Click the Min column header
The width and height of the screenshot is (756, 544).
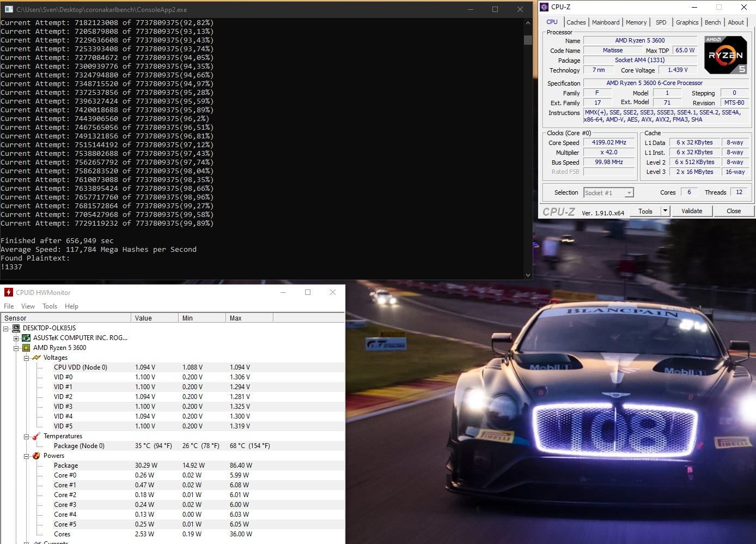pos(202,318)
